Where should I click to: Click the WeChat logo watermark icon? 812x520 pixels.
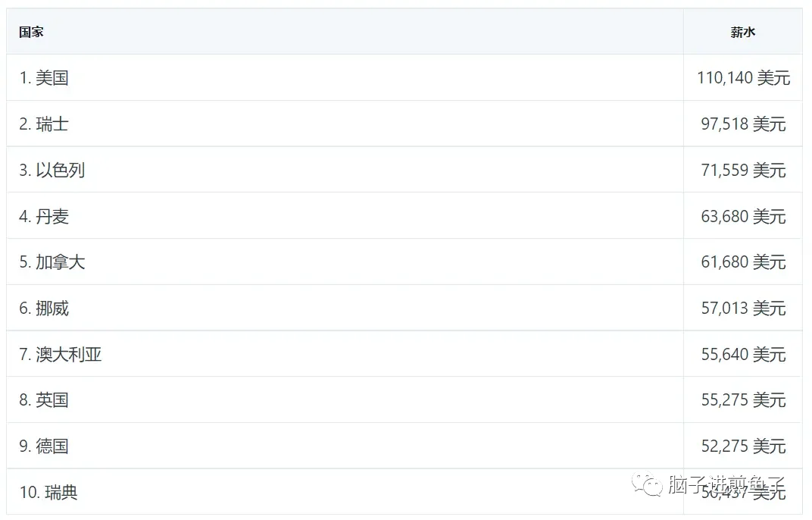[646, 484]
